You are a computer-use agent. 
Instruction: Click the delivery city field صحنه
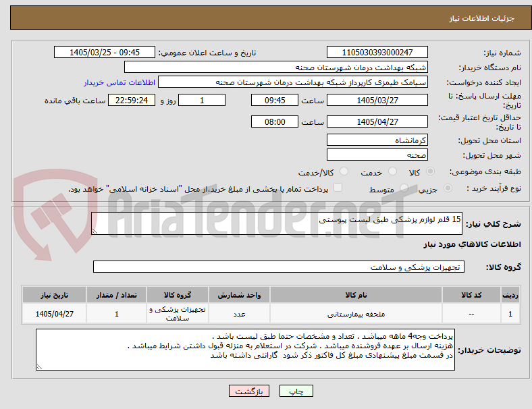pos(377,155)
